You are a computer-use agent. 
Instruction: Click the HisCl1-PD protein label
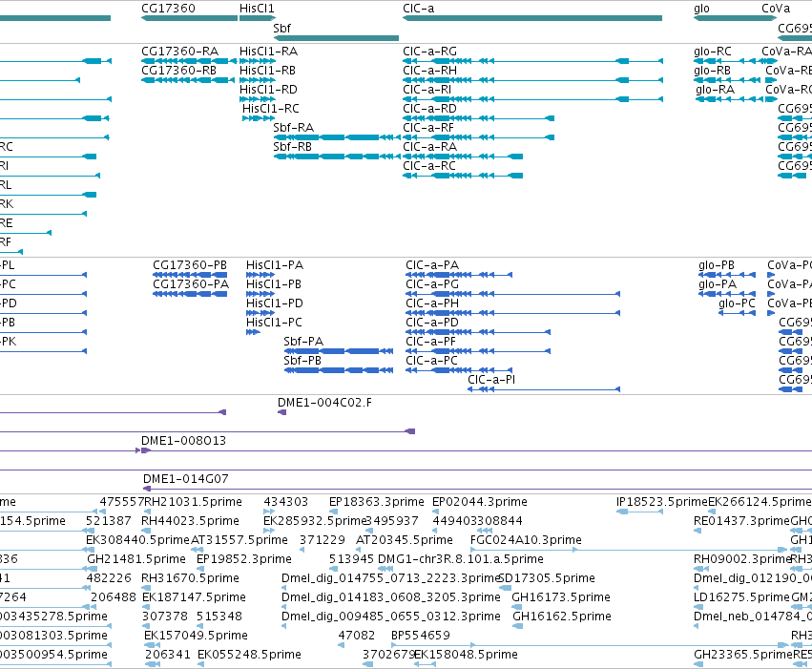pyautogui.click(x=275, y=303)
